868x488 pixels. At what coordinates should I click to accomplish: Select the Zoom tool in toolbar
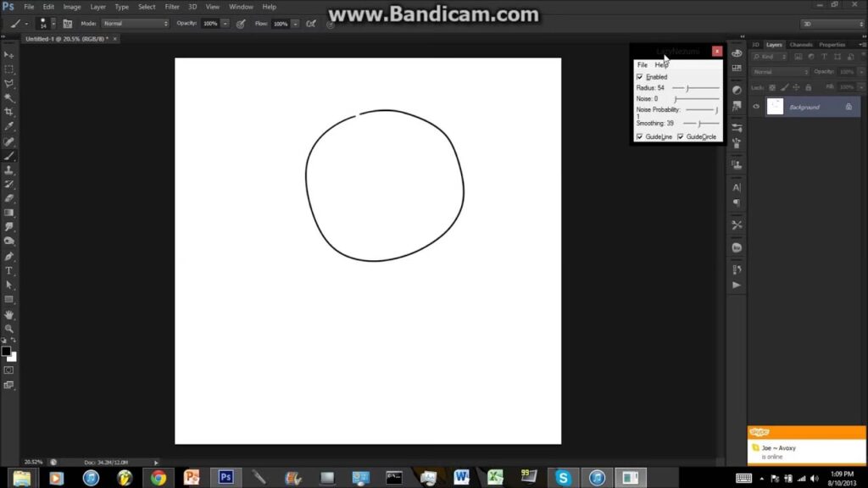pos(9,329)
